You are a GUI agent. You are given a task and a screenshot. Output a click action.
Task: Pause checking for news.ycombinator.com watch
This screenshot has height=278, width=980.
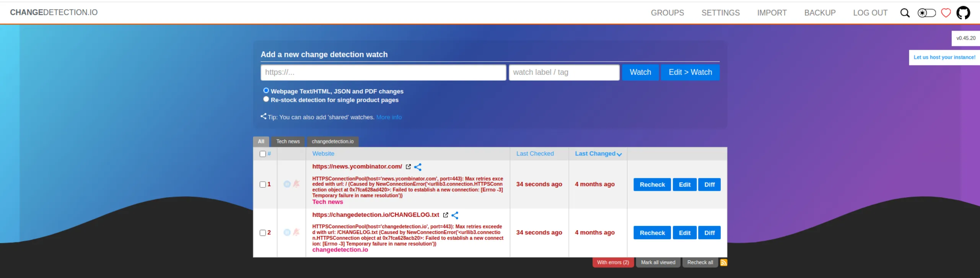(287, 184)
